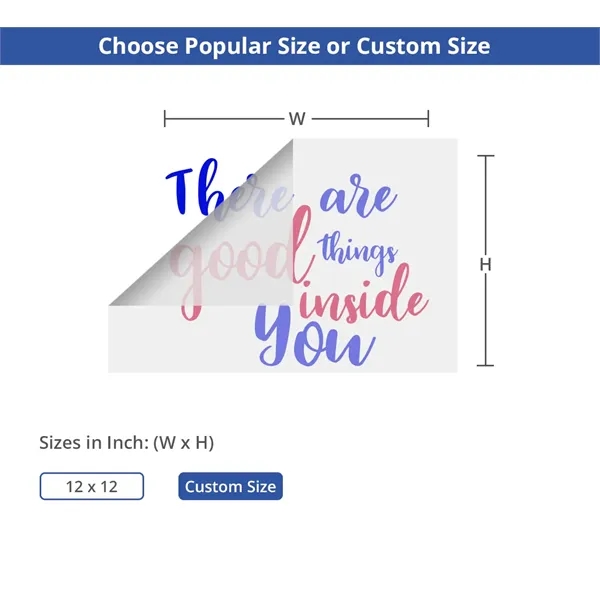This screenshot has height=600, width=600.
Task: Click the purple word "are" on sticker
Action: click(357, 200)
